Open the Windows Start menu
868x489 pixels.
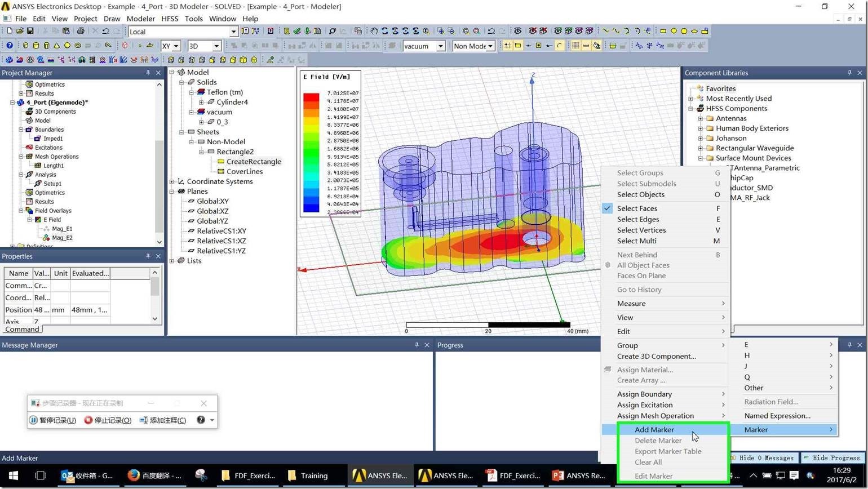pyautogui.click(x=14, y=475)
